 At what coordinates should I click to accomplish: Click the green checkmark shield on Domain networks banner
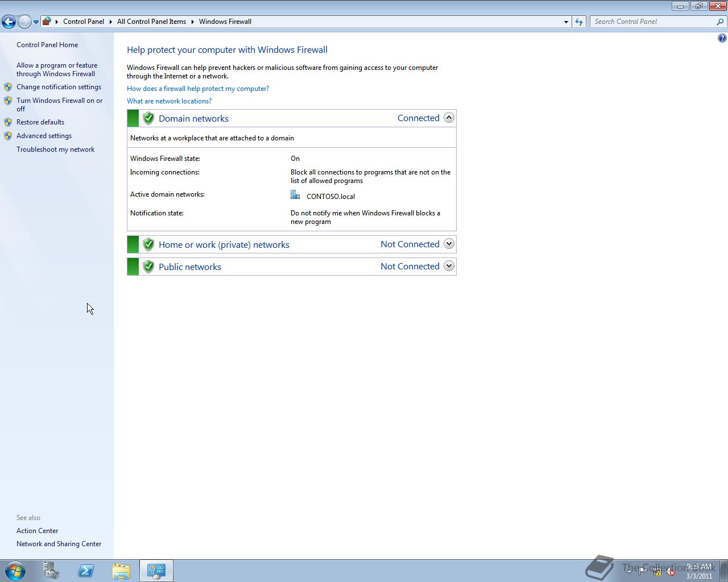pos(148,118)
